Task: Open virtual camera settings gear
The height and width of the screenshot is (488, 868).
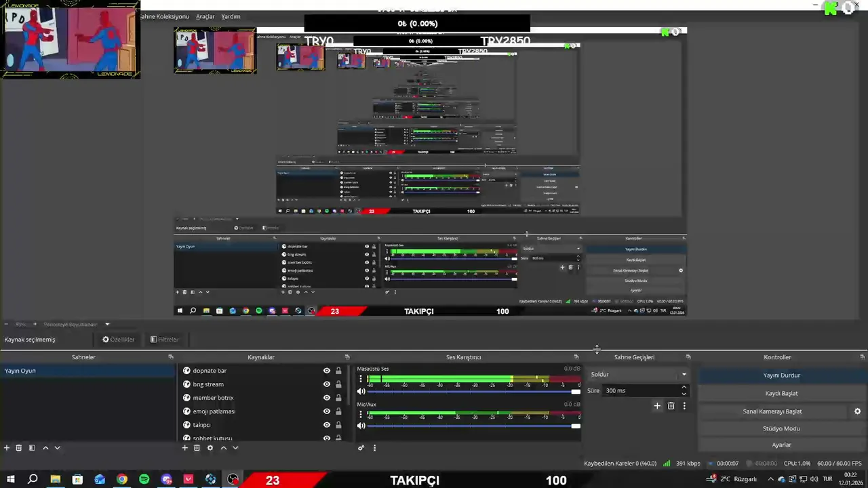Action: 857,411
